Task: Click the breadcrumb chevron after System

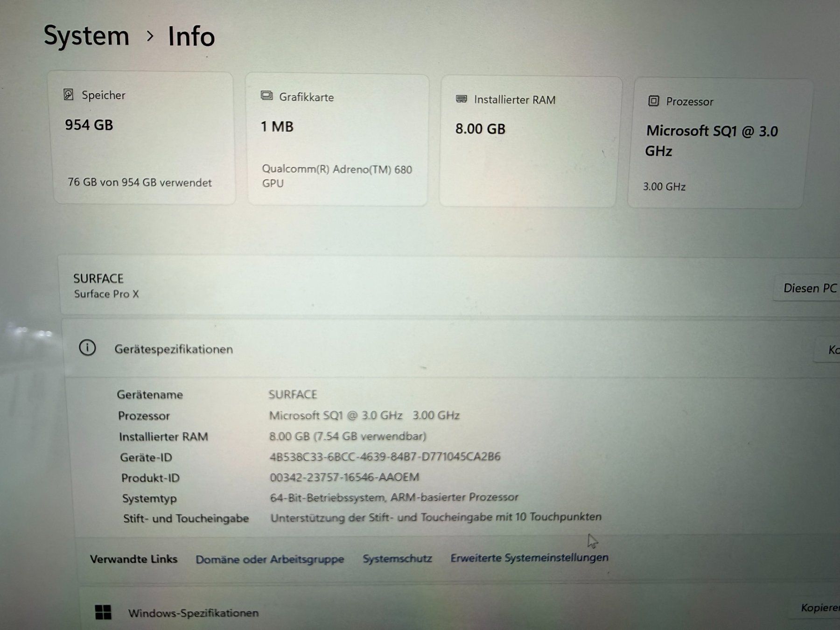Action: (x=150, y=36)
